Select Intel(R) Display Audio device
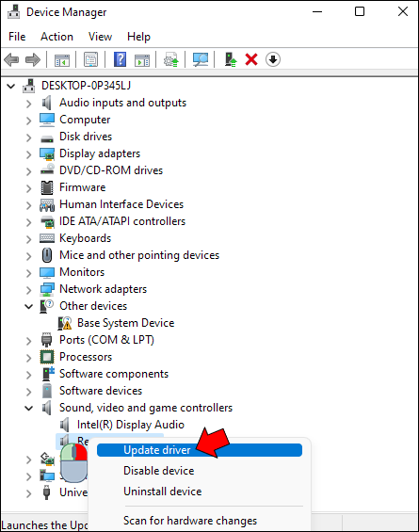The width and height of the screenshot is (419, 532). pyautogui.click(x=131, y=425)
